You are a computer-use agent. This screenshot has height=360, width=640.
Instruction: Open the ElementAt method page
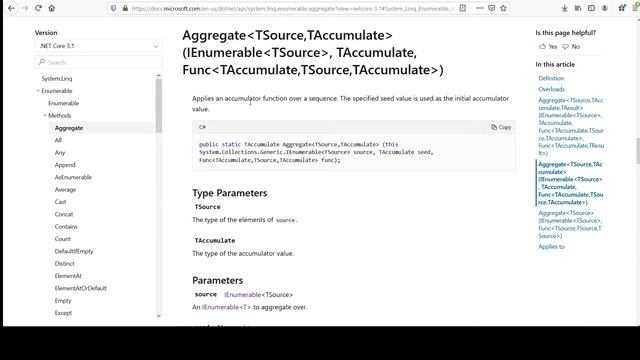(x=68, y=276)
